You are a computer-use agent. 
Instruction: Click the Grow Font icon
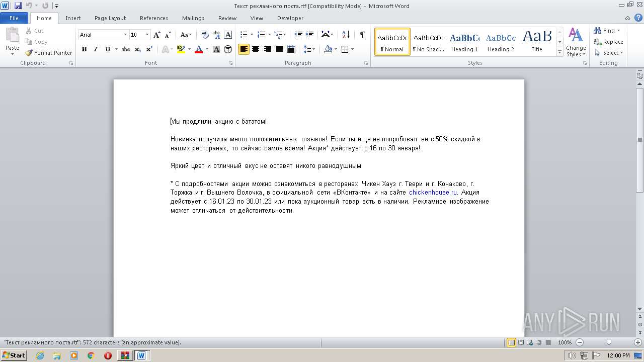pos(157,35)
